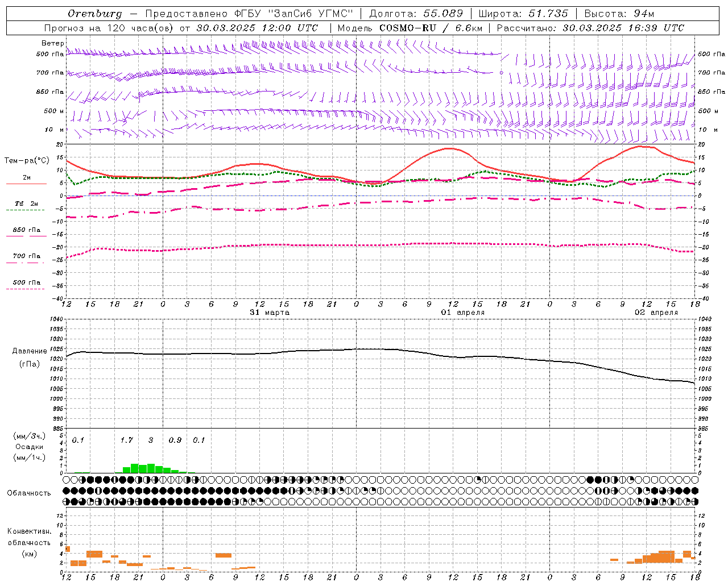This screenshot has height=582, width=728.
Task: Click the "0.9" three-hour precipitation value
Action: (175, 440)
